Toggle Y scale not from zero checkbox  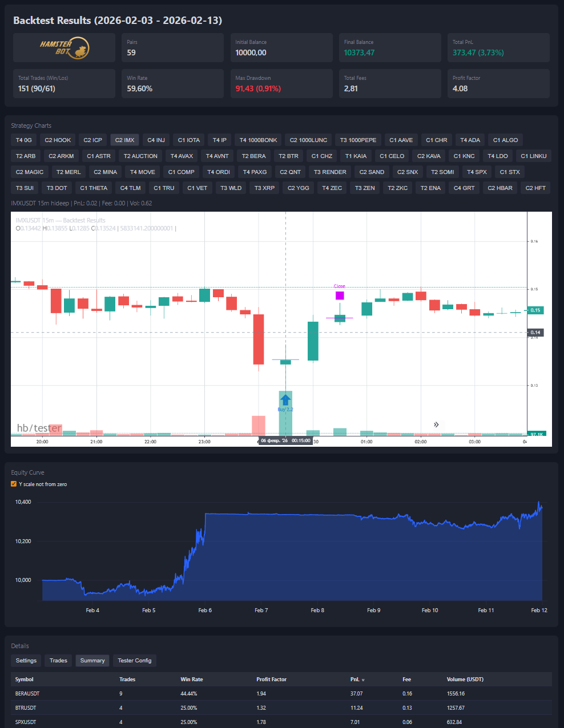point(14,484)
